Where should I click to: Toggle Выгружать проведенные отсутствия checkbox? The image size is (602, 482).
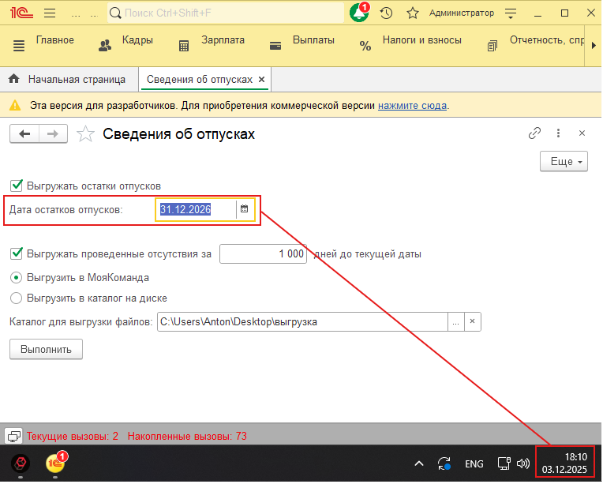point(16,254)
